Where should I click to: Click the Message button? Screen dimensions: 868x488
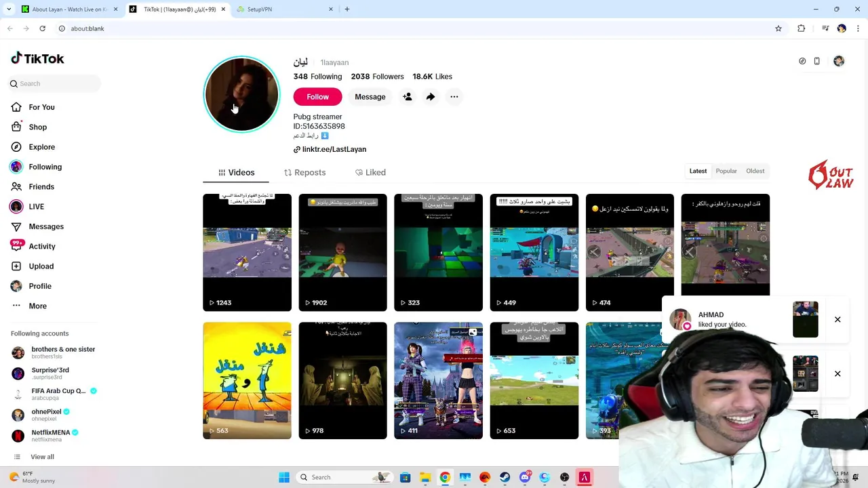point(370,97)
